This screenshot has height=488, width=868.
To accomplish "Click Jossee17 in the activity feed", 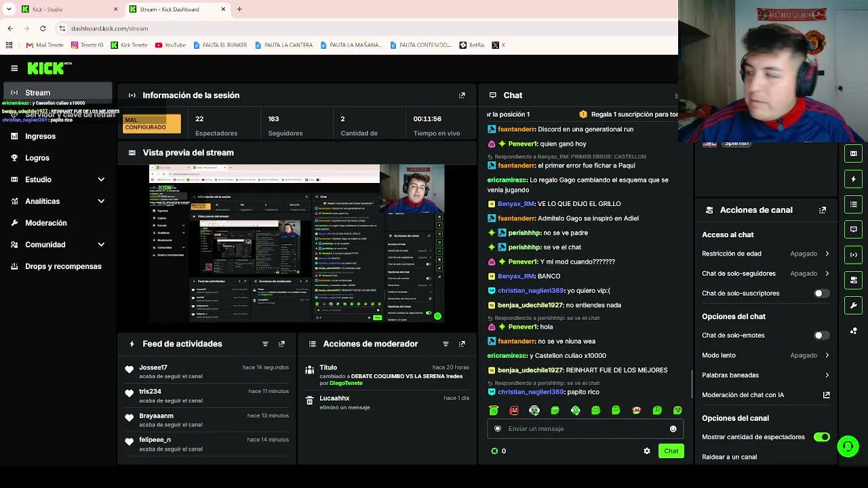I will [153, 368].
